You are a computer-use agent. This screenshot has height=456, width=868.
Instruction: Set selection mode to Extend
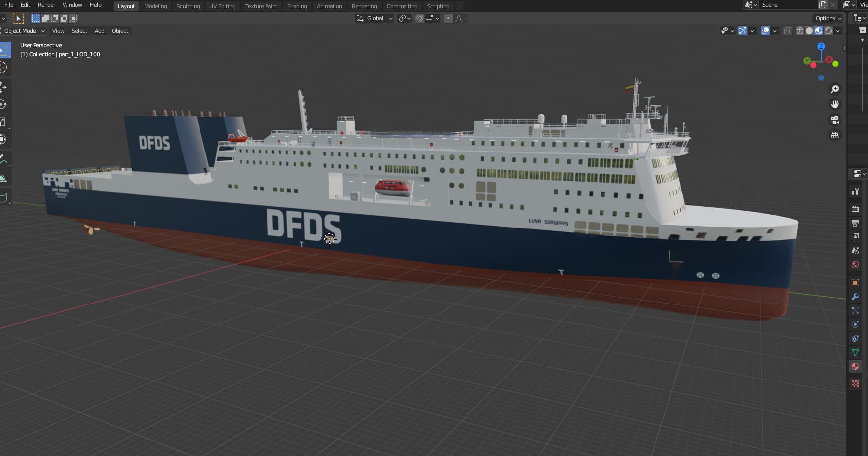[x=45, y=18]
